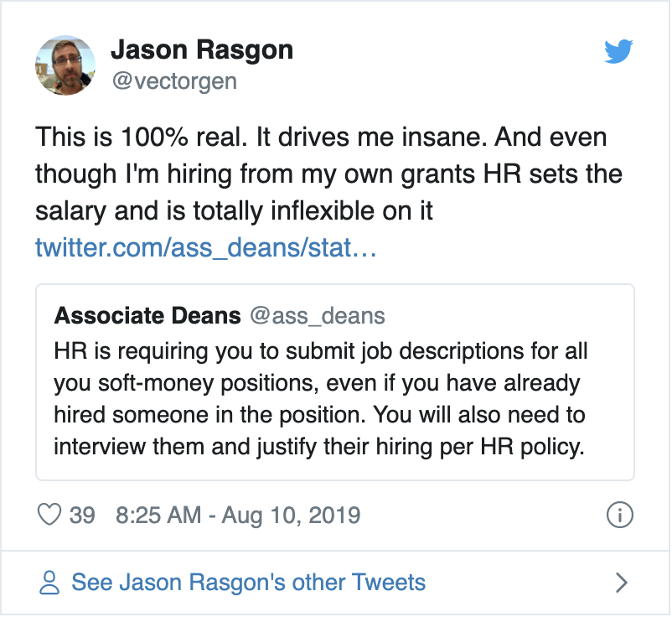This screenshot has width=672, height=622.
Task: Click the person icon beside other Tweets
Action: tap(49, 582)
